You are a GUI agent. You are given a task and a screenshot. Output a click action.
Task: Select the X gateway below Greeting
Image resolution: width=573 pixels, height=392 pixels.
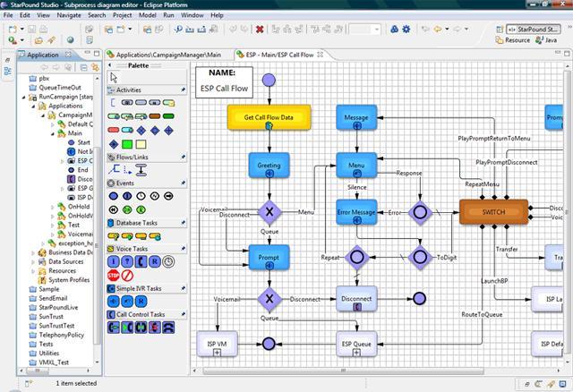coord(269,212)
